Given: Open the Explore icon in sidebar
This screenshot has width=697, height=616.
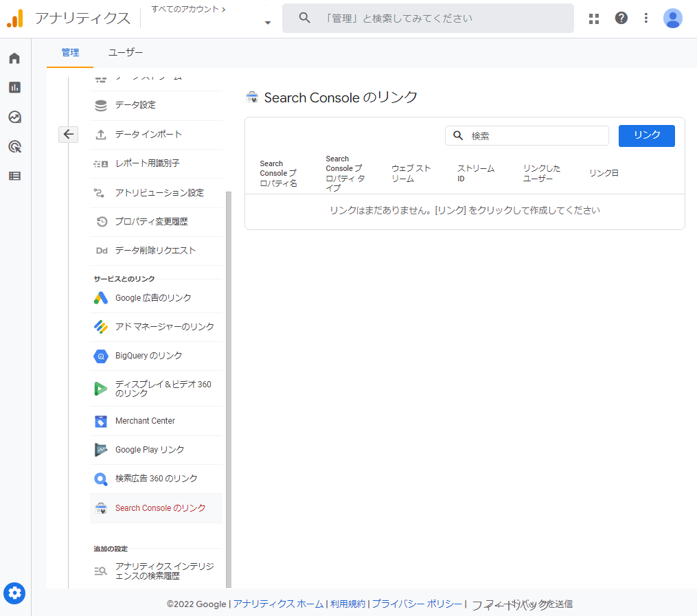Looking at the screenshot, I should coord(14,117).
